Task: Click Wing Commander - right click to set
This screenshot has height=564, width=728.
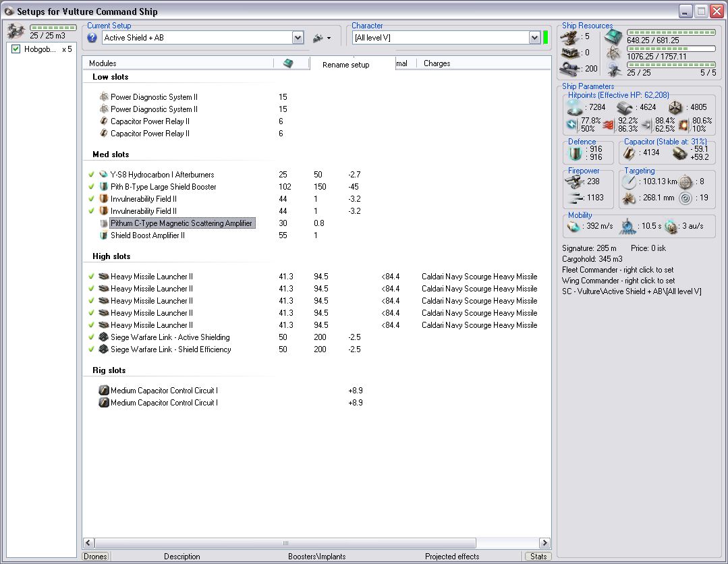Action: (619, 281)
